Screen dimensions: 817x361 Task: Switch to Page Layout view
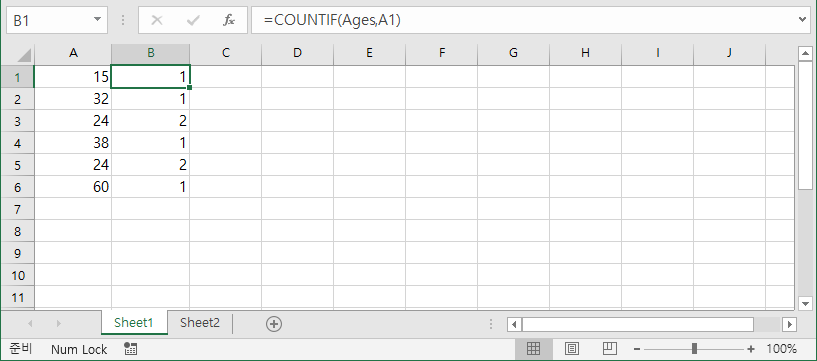pos(572,348)
